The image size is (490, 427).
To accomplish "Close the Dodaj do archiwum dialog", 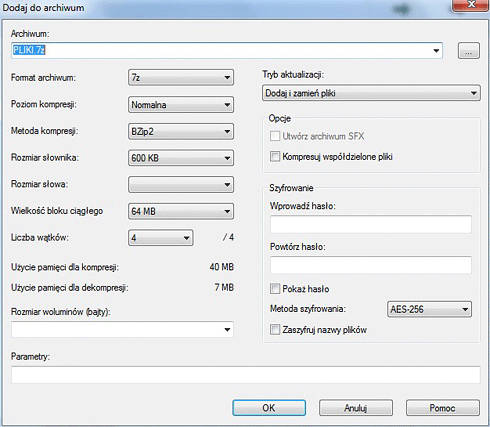I will 471,5.
